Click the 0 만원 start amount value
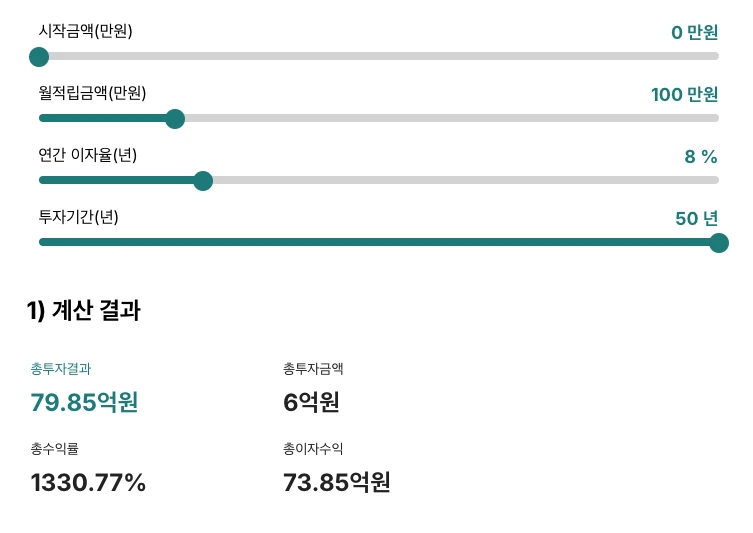This screenshot has width=753, height=533. click(x=694, y=33)
